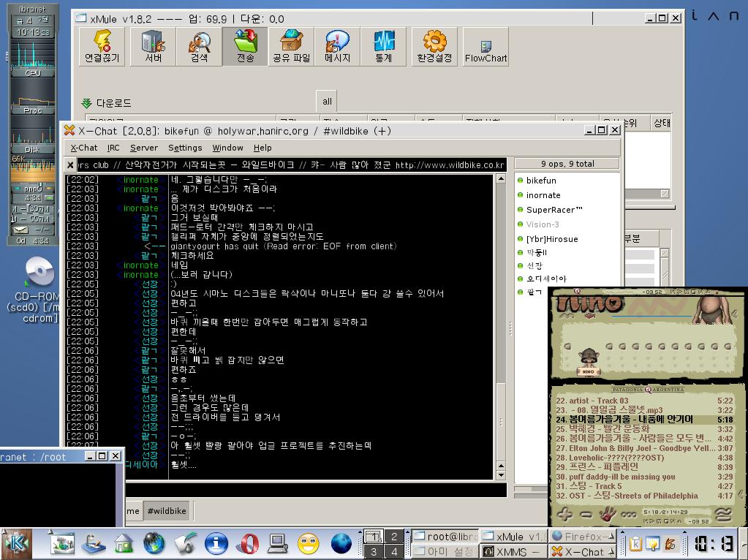Select track 27 Elton John & Billy Joel
Viewport: 748px width, 560px height.
tap(643, 448)
